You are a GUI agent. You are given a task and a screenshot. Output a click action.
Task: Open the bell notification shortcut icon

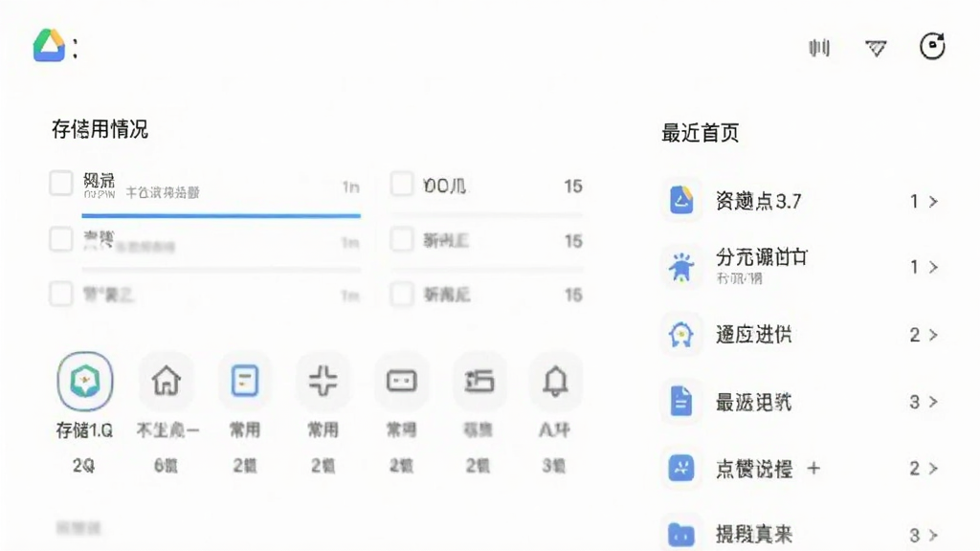pos(555,381)
